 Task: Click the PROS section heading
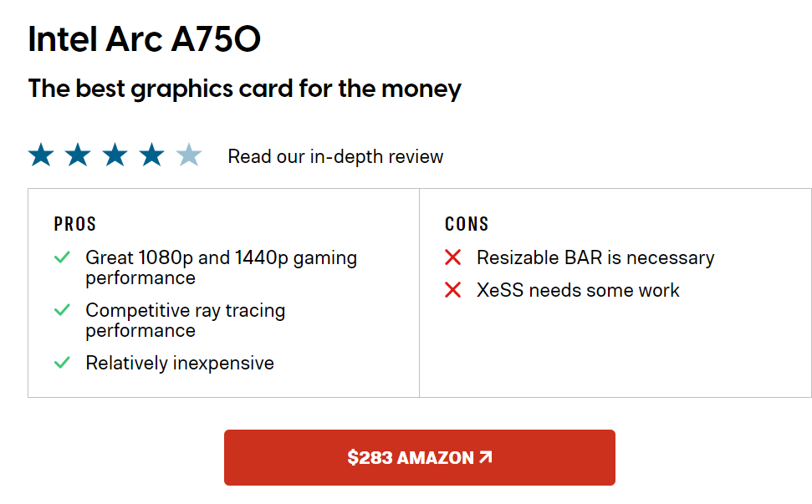(75, 224)
